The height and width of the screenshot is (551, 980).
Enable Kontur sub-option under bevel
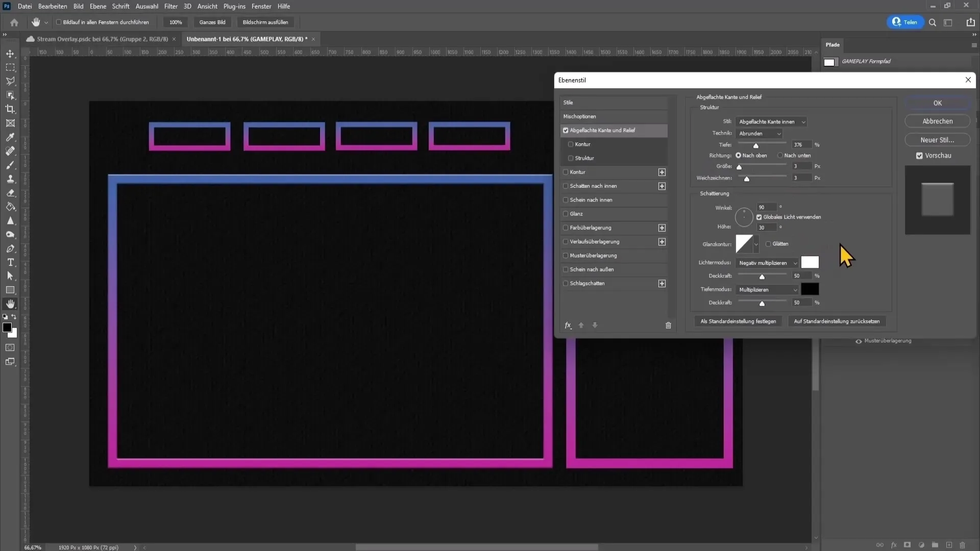click(571, 144)
